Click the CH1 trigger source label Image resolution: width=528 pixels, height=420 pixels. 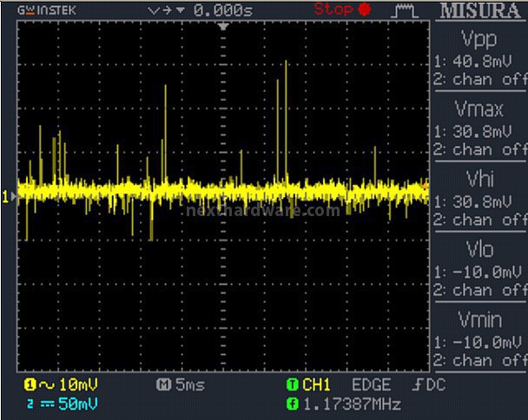(x=316, y=384)
